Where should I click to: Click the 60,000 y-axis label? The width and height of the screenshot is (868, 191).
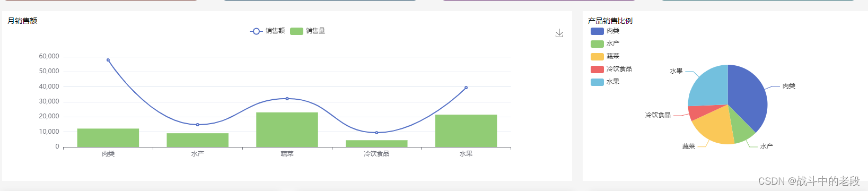pyautogui.click(x=49, y=56)
